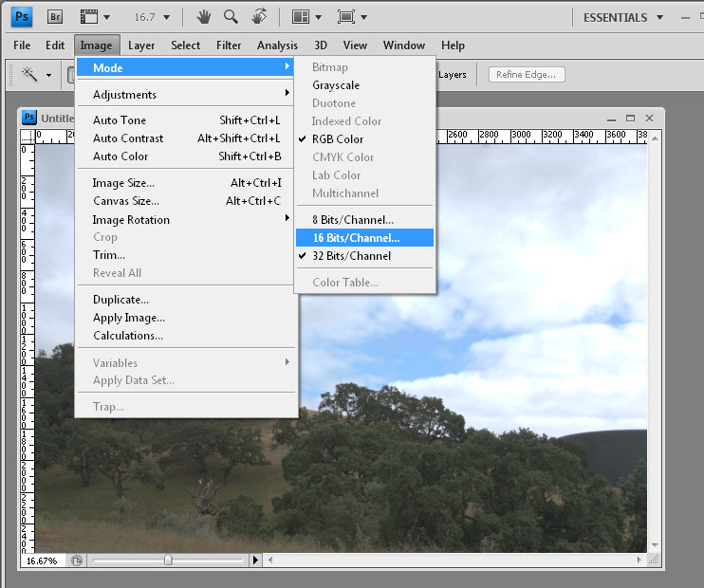Click the Photoshop Ps logo icon
Image resolution: width=704 pixels, height=588 pixels.
(22, 17)
